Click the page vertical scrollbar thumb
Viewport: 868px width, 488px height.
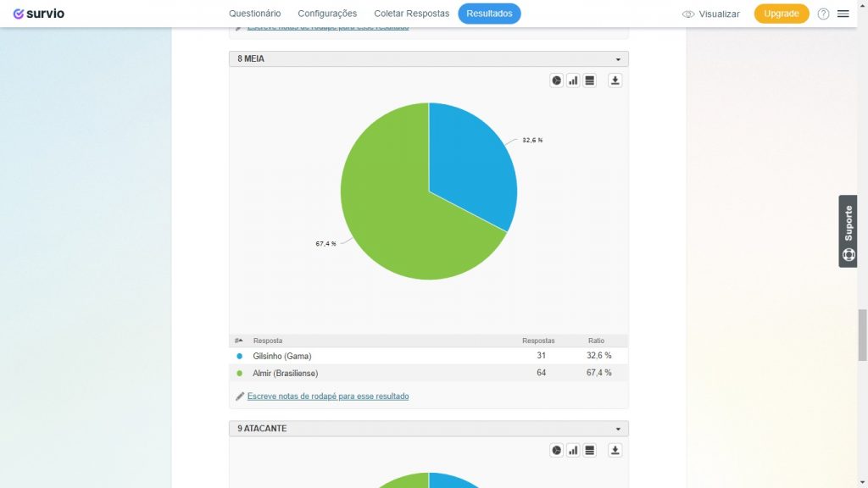point(862,335)
